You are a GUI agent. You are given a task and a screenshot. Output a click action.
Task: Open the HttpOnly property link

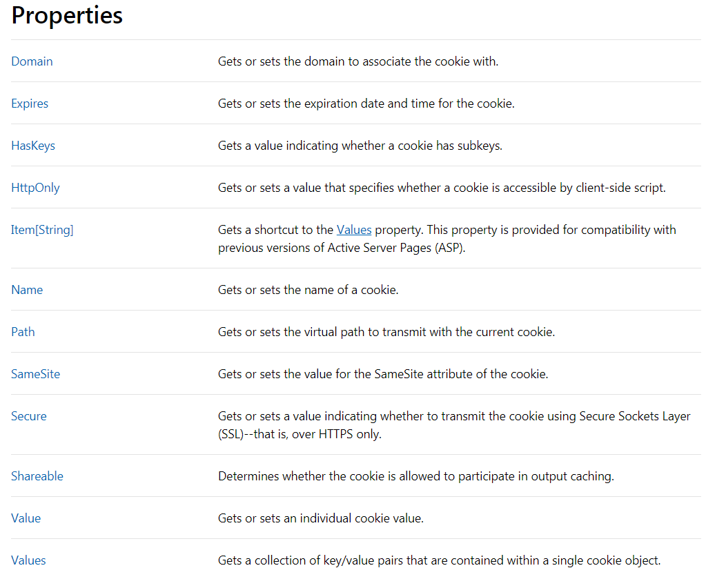pyautogui.click(x=35, y=188)
